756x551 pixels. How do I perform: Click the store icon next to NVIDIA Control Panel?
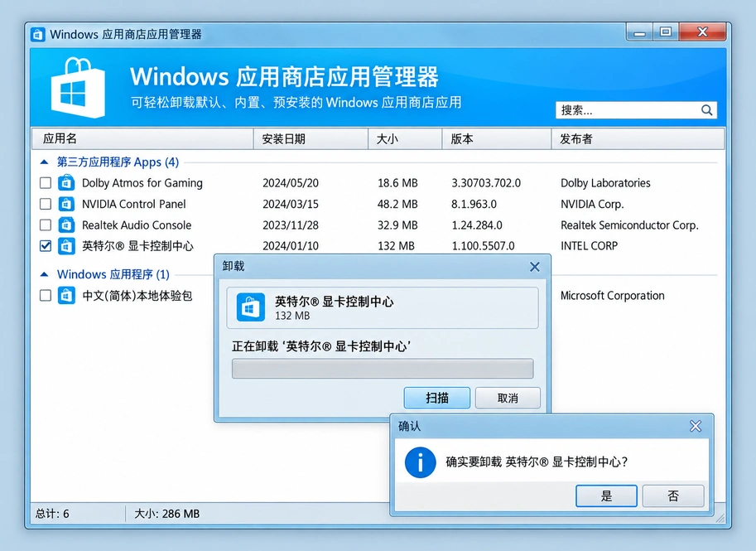click(66, 204)
